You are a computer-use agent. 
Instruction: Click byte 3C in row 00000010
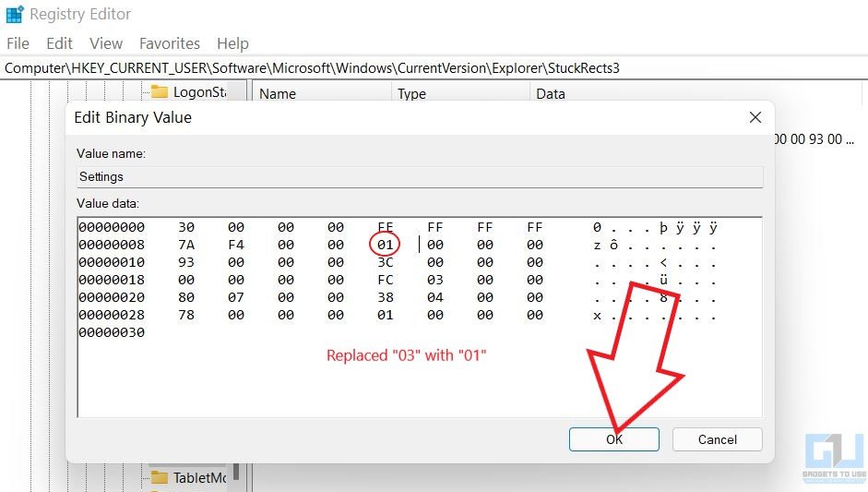[386, 262]
